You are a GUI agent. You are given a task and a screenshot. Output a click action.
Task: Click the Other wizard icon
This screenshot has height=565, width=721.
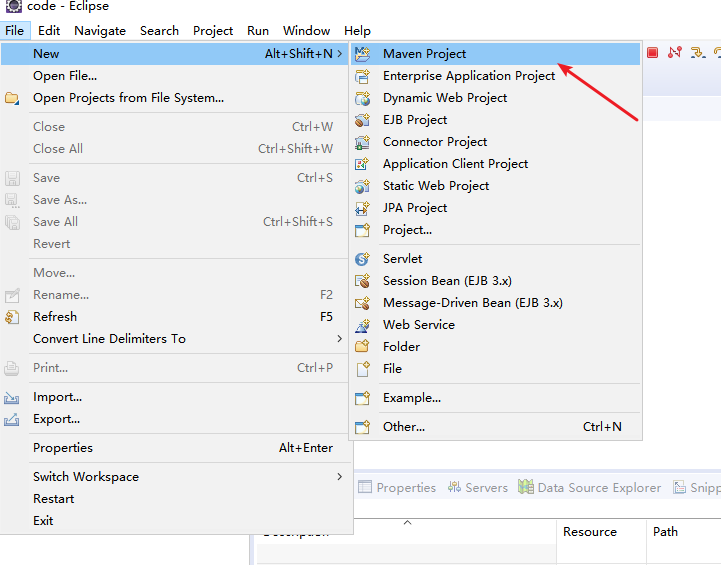click(x=362, y=427)
